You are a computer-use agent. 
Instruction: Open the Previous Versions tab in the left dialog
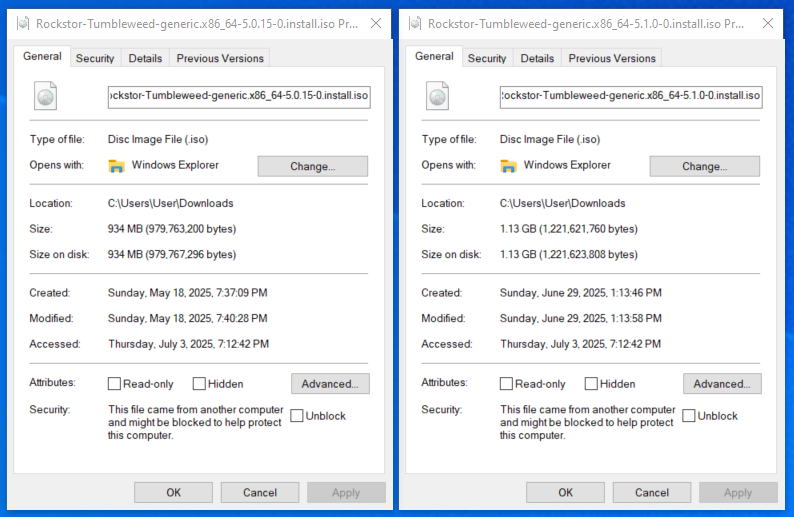[220, 58]
